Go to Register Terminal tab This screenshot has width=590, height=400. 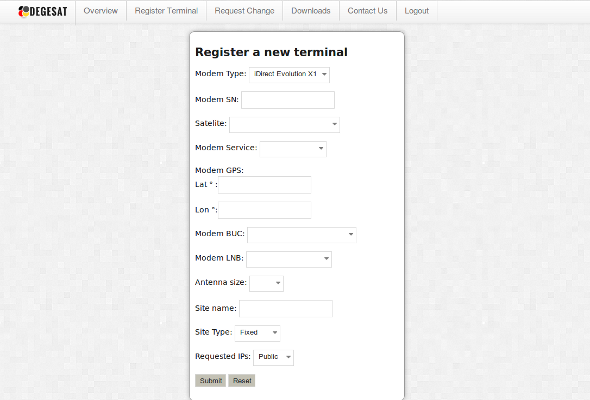(x=166, y=11)
